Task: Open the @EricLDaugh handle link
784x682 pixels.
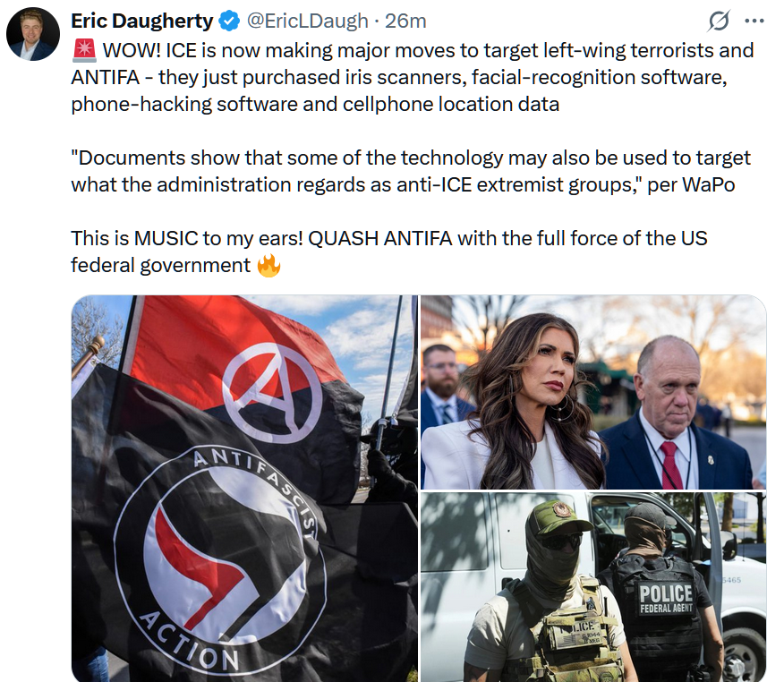Action: (307, 21)
